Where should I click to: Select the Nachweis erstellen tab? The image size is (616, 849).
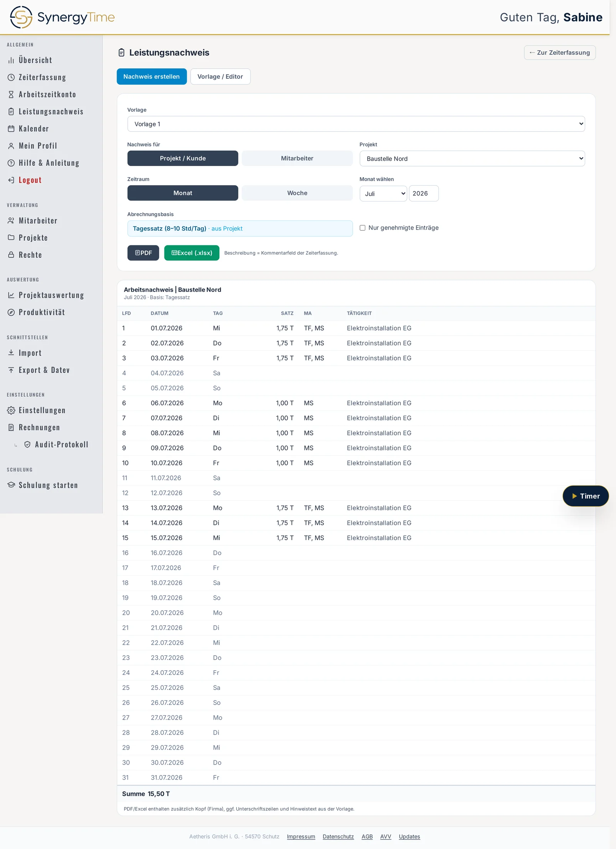(x=152, y=77)
